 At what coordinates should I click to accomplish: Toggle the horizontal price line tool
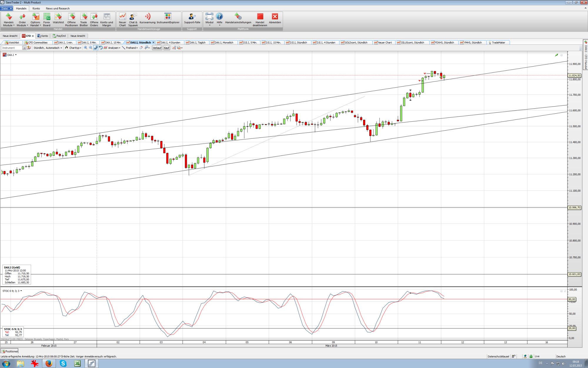tap(146, 48)
